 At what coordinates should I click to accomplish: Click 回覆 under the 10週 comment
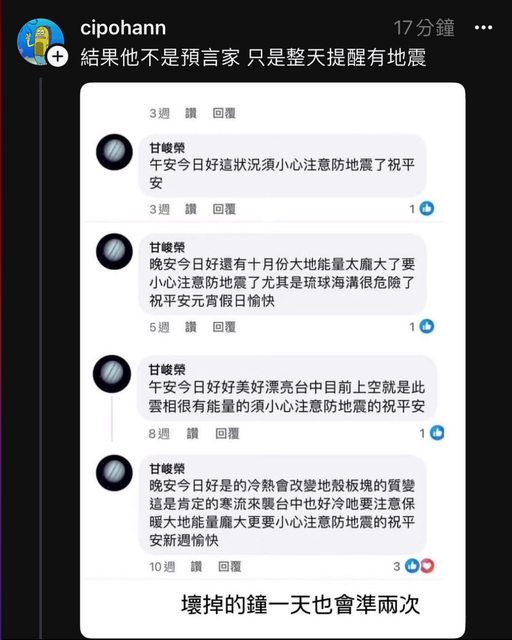pos(229,567)
